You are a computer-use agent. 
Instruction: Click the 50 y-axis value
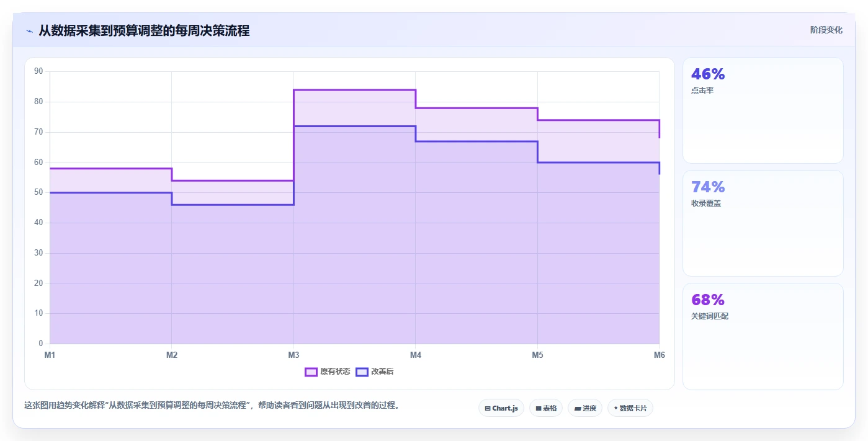[x=38, y=192]
